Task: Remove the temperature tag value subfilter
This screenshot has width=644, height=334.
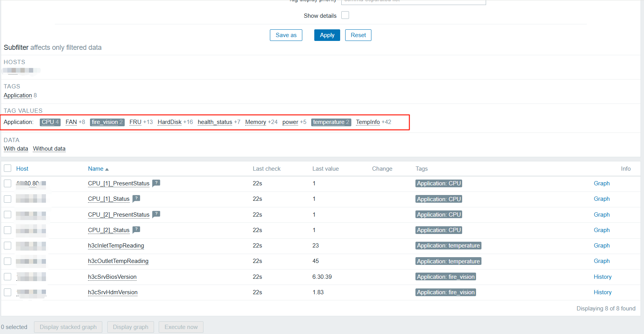Action: (329, 122)
